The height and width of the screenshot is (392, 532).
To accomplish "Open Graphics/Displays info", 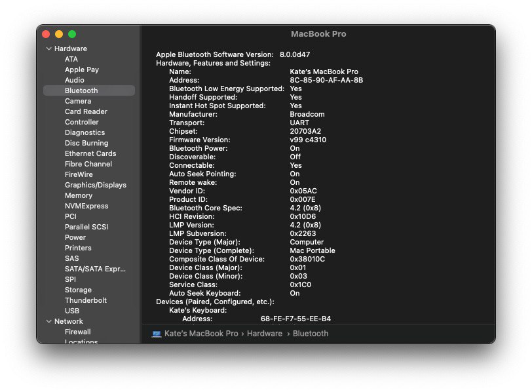I will click(x=96, y=185).
